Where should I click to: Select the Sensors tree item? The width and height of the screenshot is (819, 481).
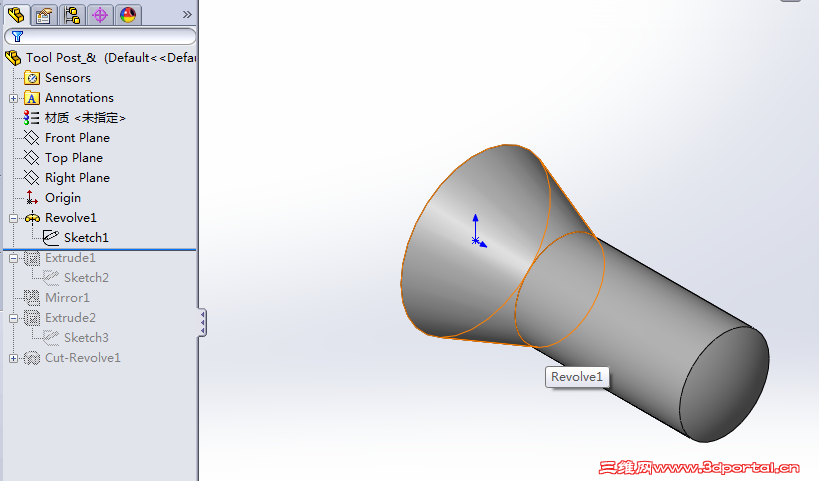(67, 78)
